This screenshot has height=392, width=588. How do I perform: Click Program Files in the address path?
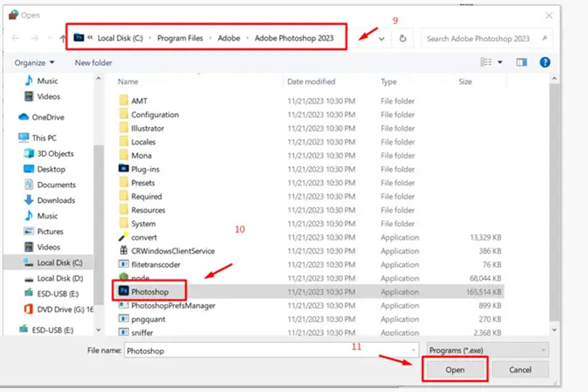click(x=180, y=39)
